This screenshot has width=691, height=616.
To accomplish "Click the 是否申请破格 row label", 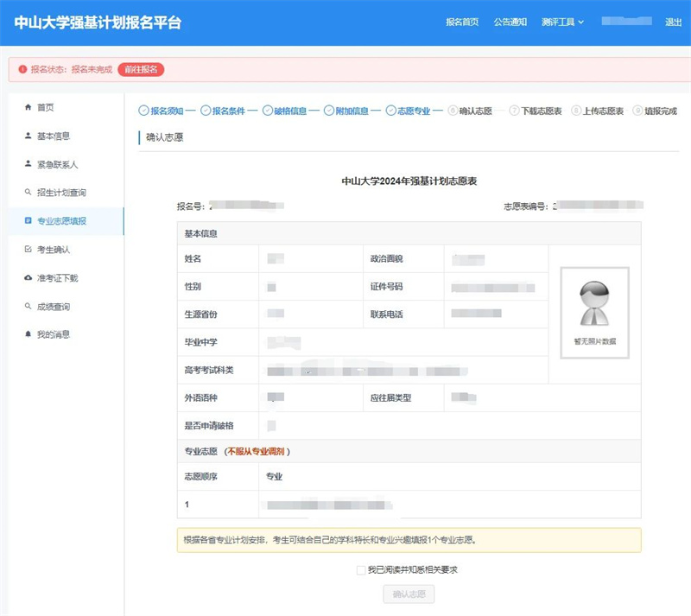I will 209,426.
